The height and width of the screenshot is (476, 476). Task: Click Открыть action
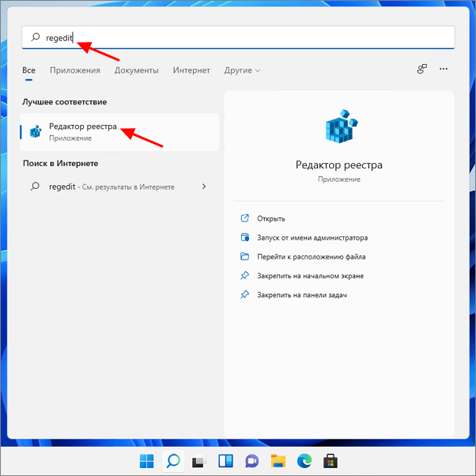pos(271,218)
